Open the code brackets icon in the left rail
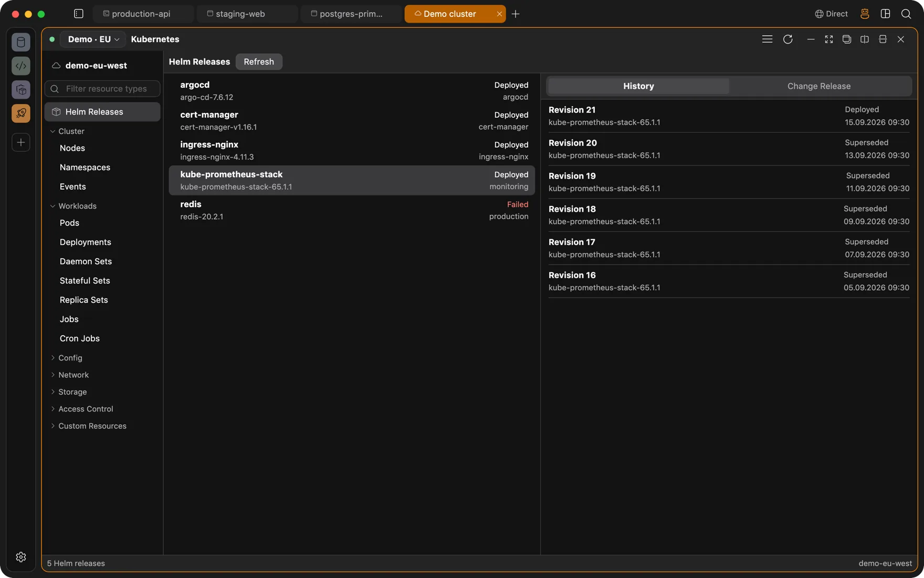Image resolution: width=924 pixels, height=578 pixels. click(x=21, y=66)
